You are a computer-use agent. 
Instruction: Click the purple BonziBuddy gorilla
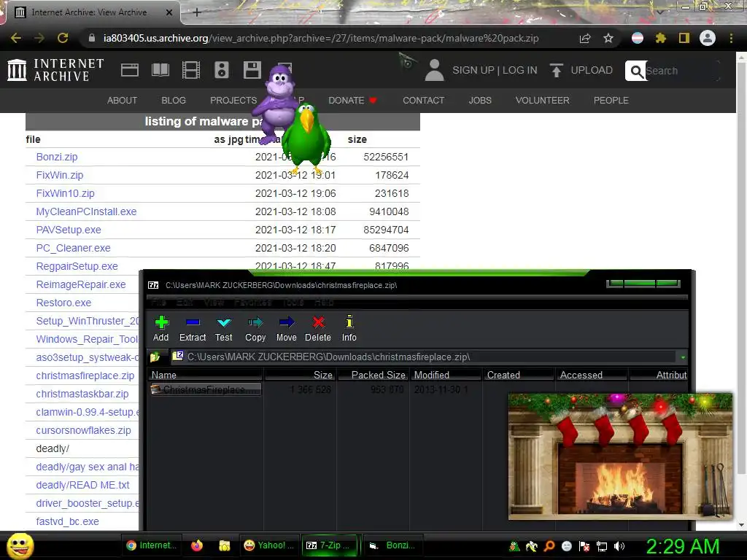pyautogui.click(x=276, y=104)
